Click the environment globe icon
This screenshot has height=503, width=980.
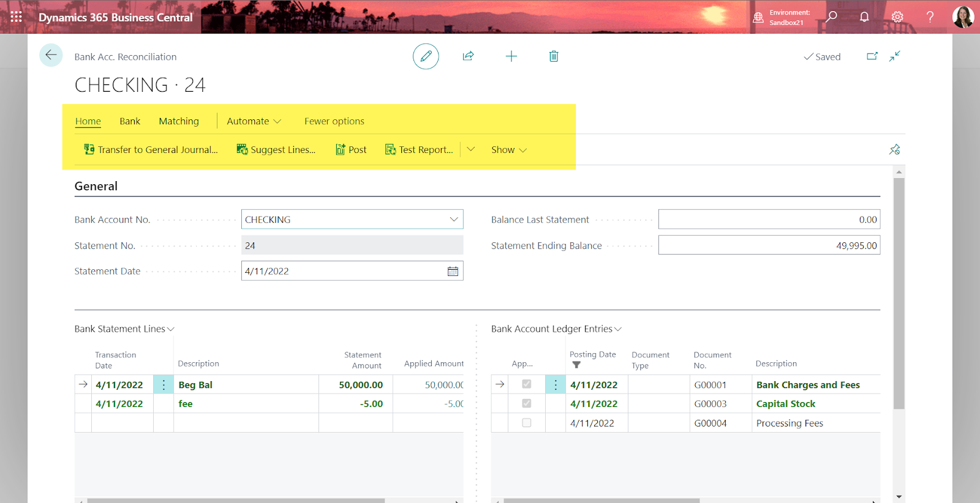click(x=758, y=17)
